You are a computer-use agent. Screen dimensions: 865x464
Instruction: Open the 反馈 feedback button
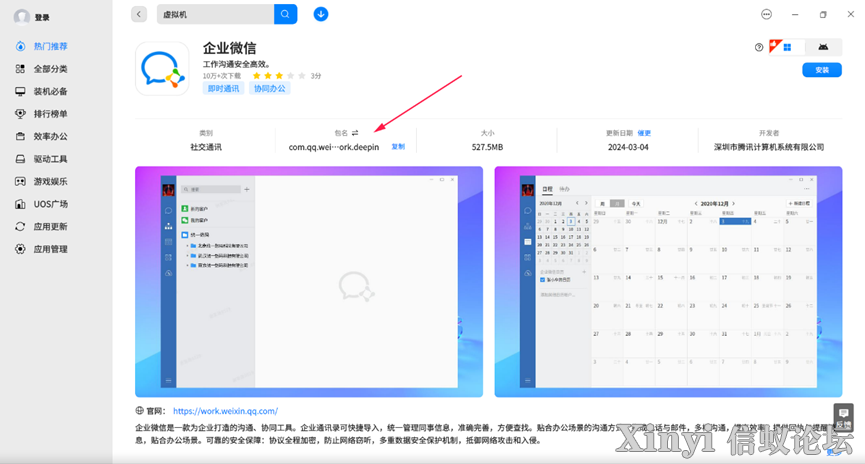click(x=843, y=417)
